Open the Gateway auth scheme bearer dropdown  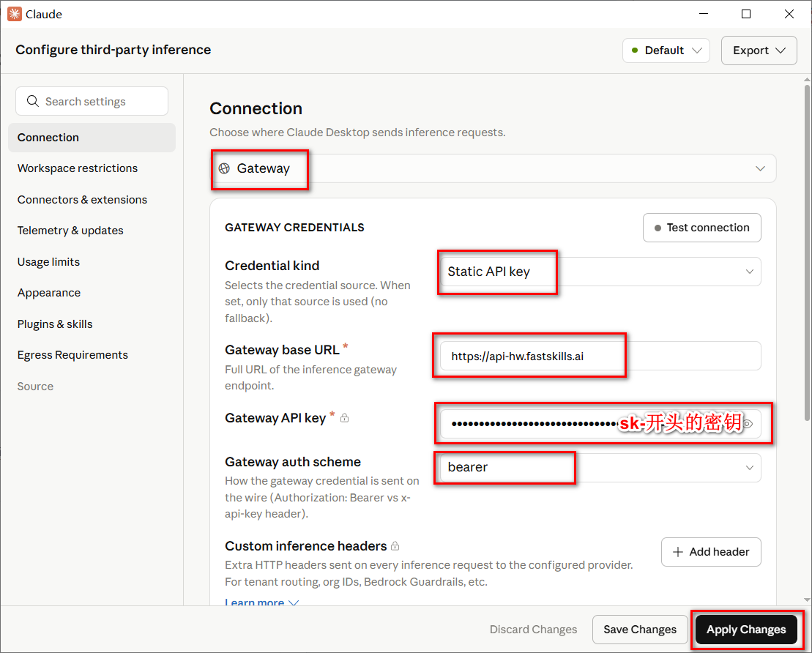pos(600,468)
